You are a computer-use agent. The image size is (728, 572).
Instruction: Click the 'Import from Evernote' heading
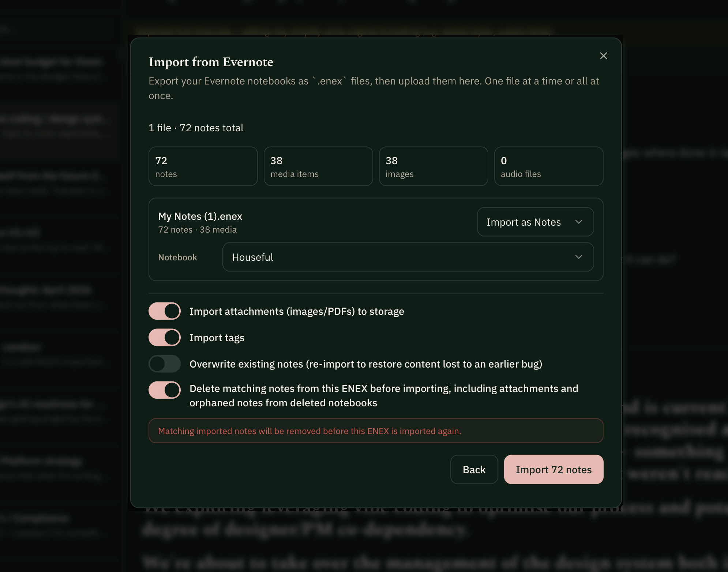click(x=211, y=62)
